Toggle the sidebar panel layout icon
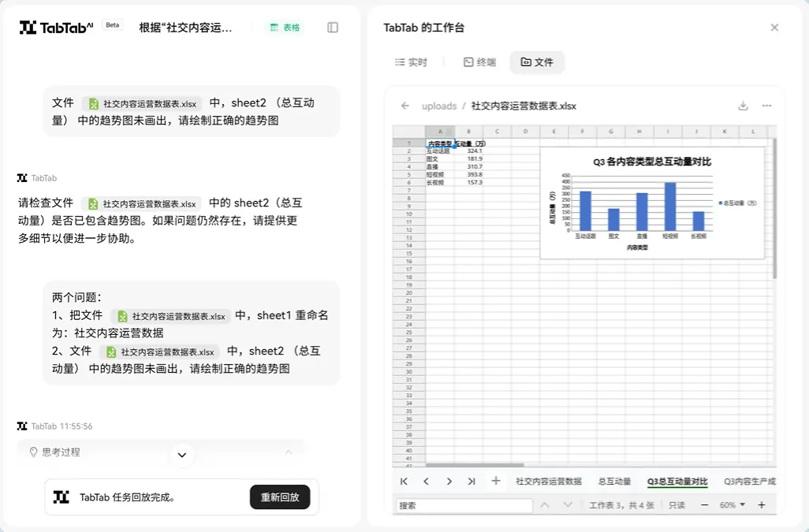This screenshot has width=809, height=532. point(333,28)
